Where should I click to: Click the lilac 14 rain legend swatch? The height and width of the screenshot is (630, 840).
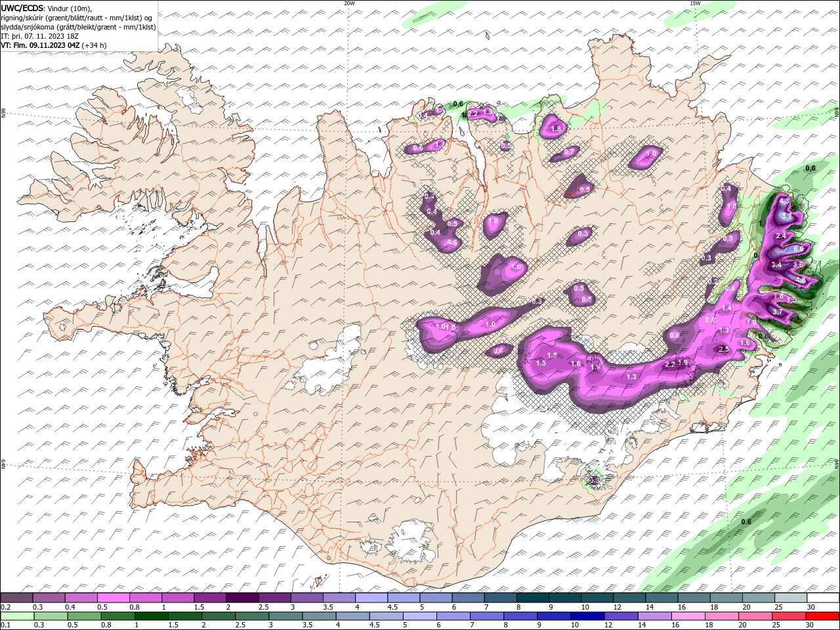pos(654,616)
